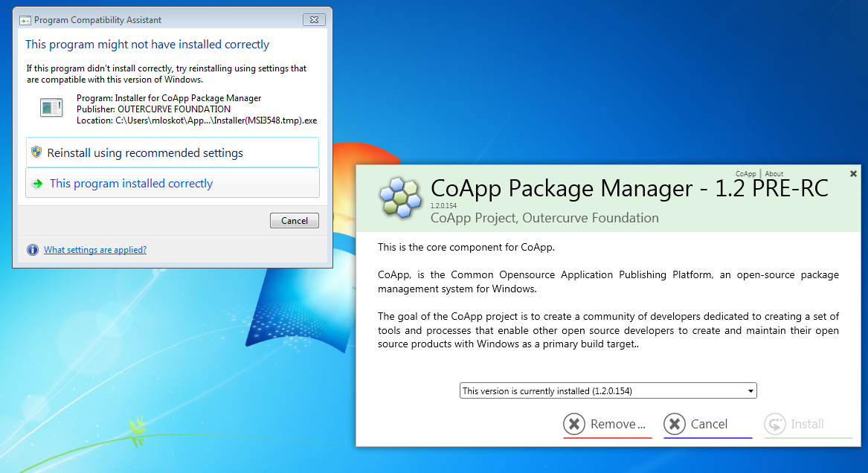
Task: Click the Cancel text in CoApp installer
Action: pyautogui.click(x=709, y=425)
